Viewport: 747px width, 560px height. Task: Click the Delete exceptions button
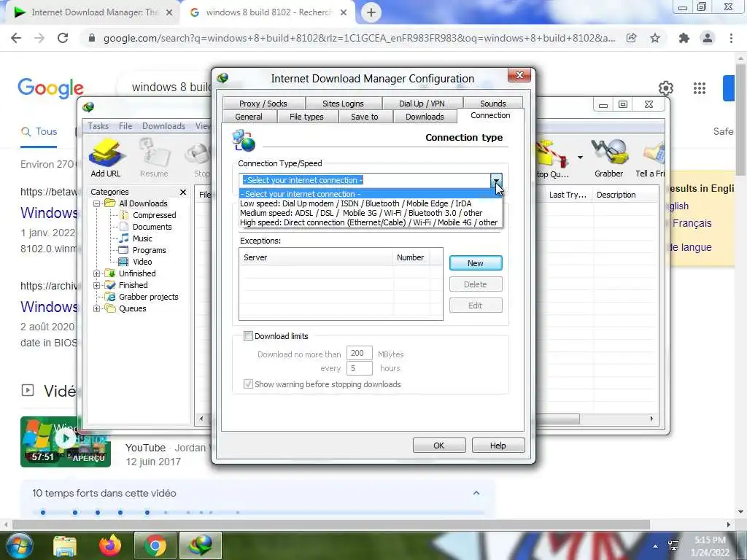(x=476, y=284)
